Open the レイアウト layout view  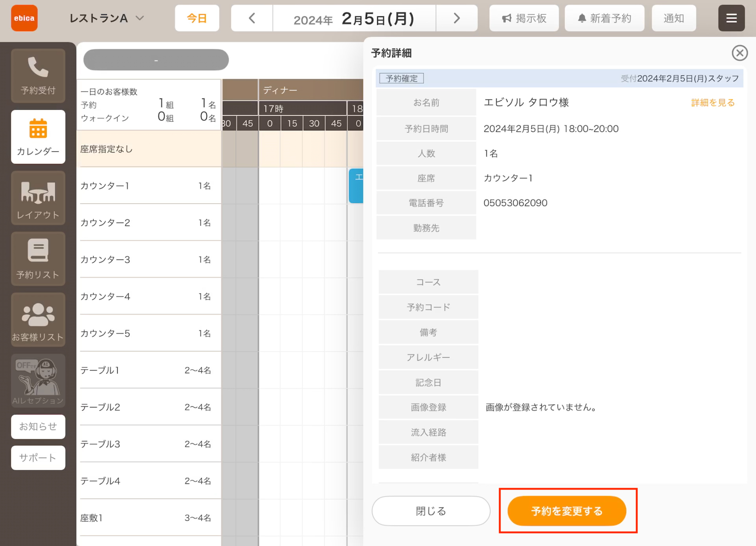38,198
